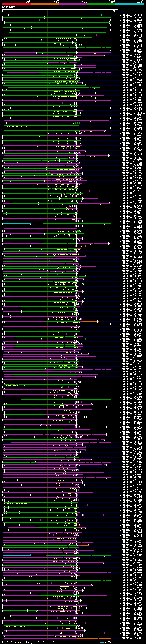Screen dimensions: 146x644
Task: Select the UniRef100_C0Z2P2 label
Action: (x=131, y=128)
